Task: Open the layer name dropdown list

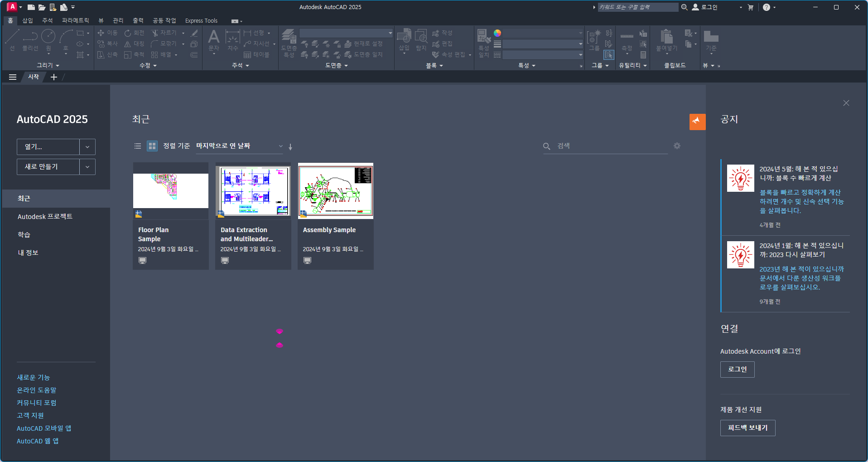Action: click(346, 33)
